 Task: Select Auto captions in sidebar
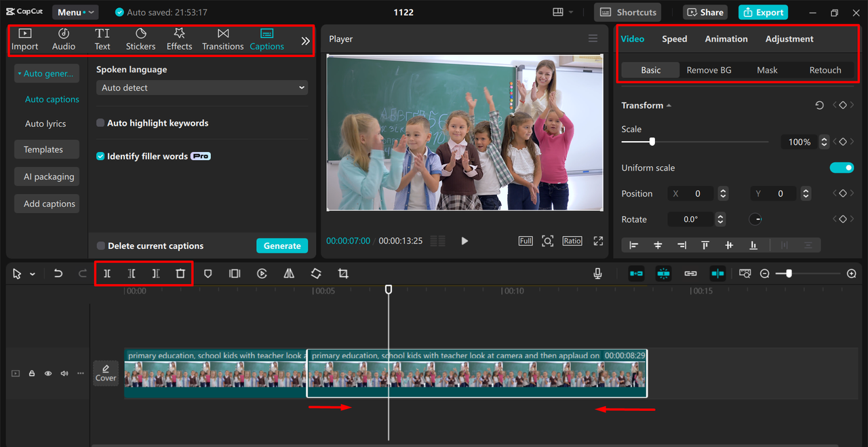[52, 99]
